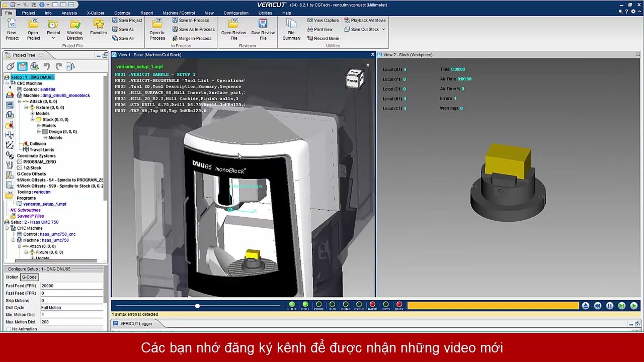
Task: Open the Machine / Control tab
Action: (x=179, y=13)
